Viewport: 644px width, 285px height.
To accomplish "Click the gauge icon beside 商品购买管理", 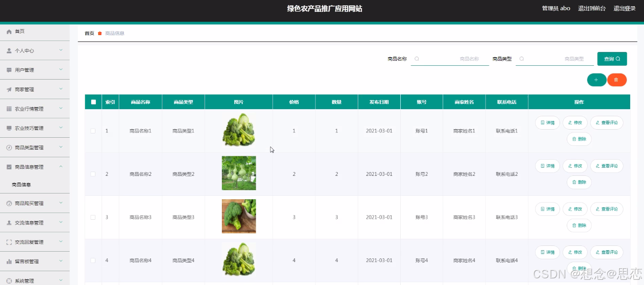I will tap(9, 204).
